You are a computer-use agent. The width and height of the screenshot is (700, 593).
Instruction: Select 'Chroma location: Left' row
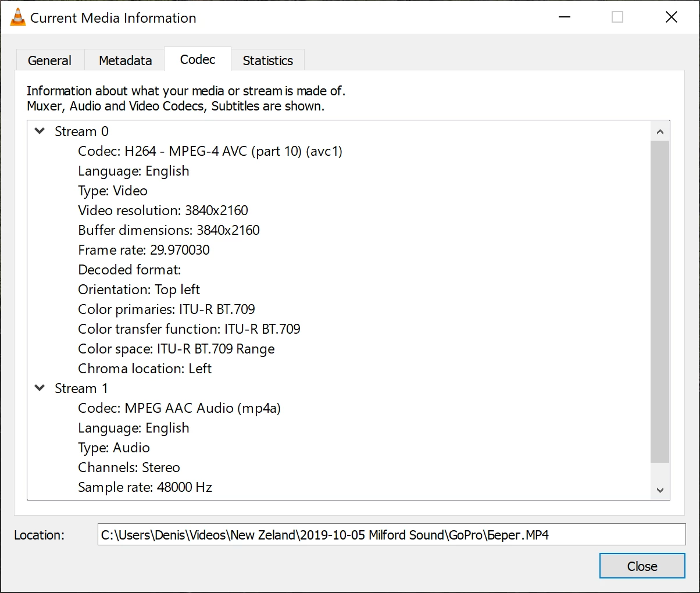(145, 369)
